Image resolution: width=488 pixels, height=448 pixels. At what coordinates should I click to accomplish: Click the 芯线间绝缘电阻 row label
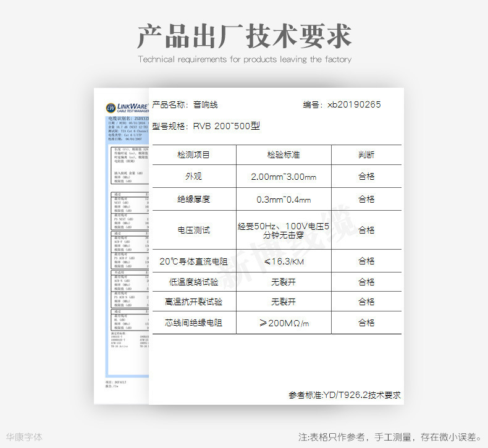point(193,323)
